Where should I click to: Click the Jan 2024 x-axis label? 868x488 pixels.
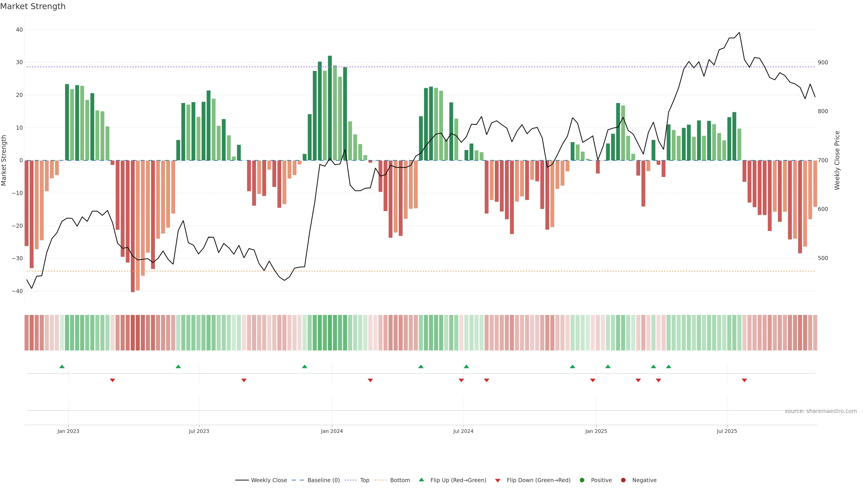pos(332,431)
